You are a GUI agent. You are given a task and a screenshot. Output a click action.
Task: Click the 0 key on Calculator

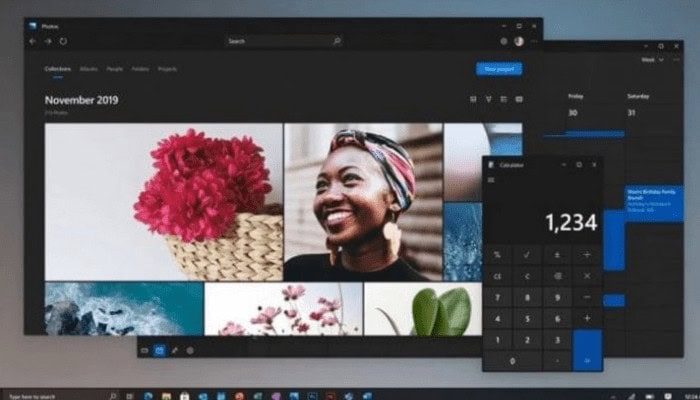pos(512,361)
